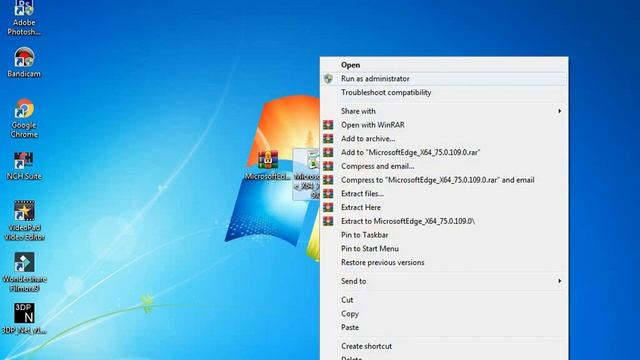Select the MicrosoftEd... WinRAR archive icon
Image resolution: width=640 pixels, height=360 pixels.
click(x=268, y=165)
